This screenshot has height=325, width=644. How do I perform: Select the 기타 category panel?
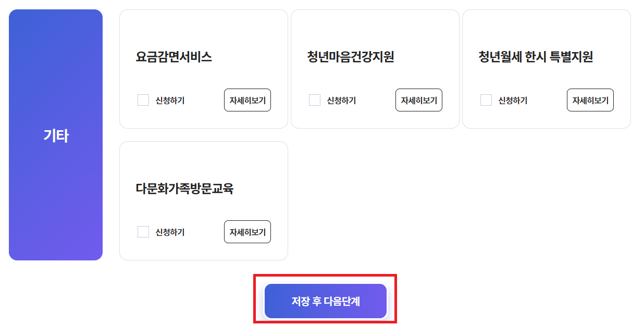[55, 135]
